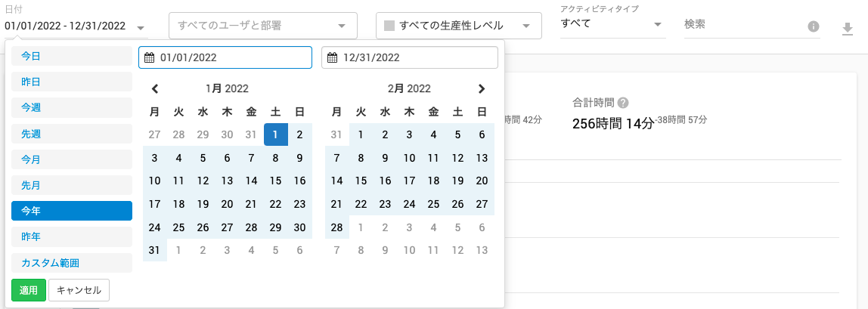
Task: Choose カスタム範囲 option
Action: pyautogui.click(x=72, y=263)
